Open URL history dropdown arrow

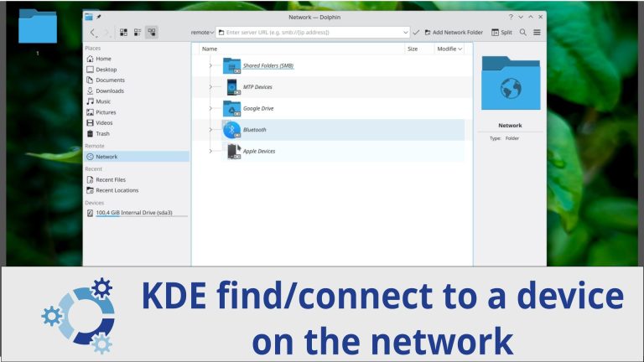(405, 33)
